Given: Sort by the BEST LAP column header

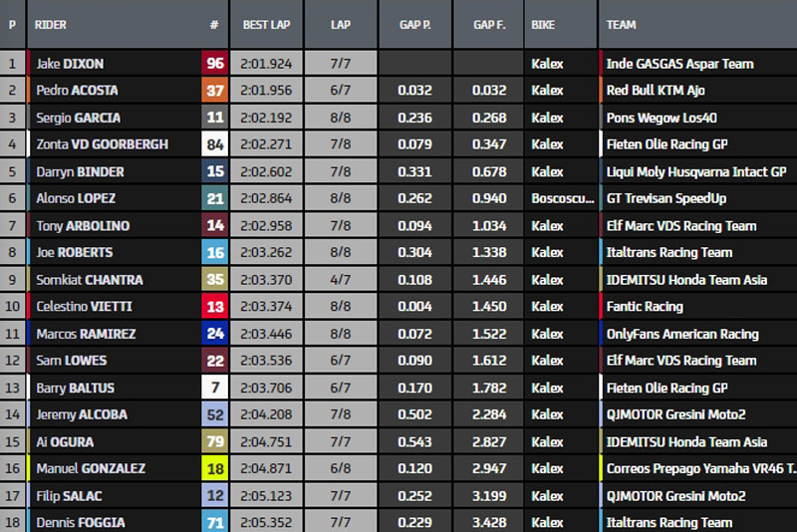Looking at the screenshot, I should tap(266, 24).
